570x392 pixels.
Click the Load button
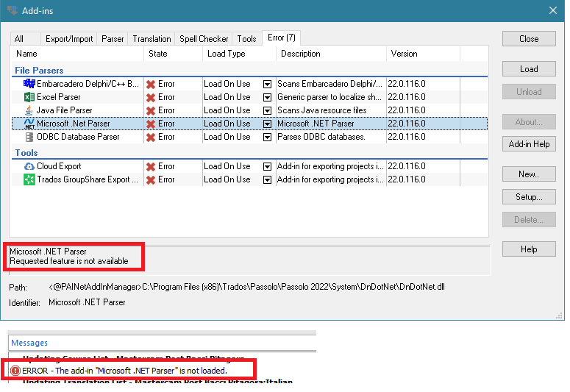click(529, 69)
